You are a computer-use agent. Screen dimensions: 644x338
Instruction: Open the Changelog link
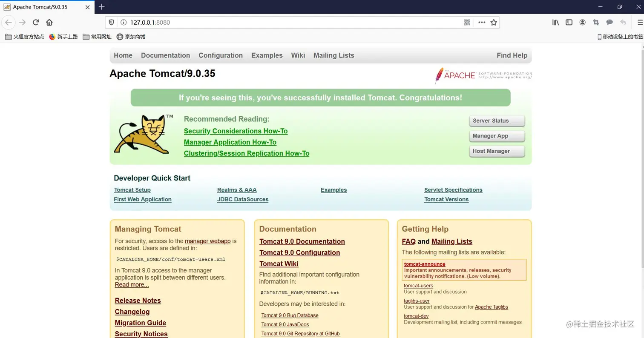tap(132, 312)
